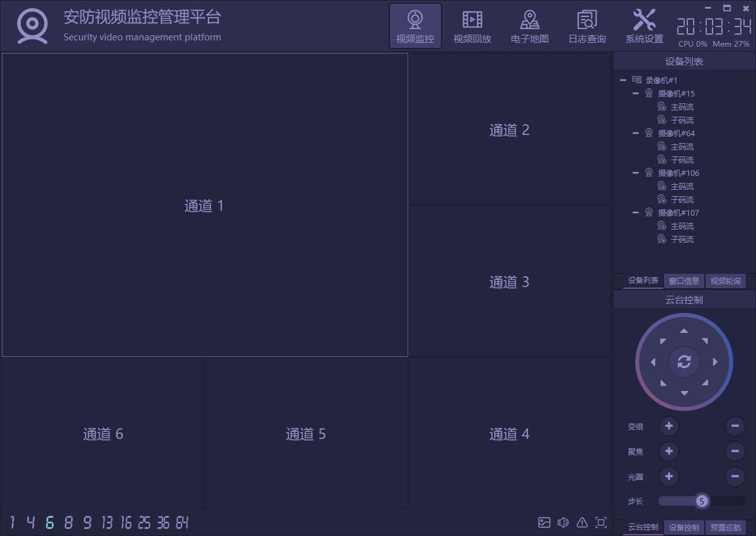The height and width of the screenshot is (536, 756).
Task: Switch to the 窗口信息 tab
Action: coord(684,281)
